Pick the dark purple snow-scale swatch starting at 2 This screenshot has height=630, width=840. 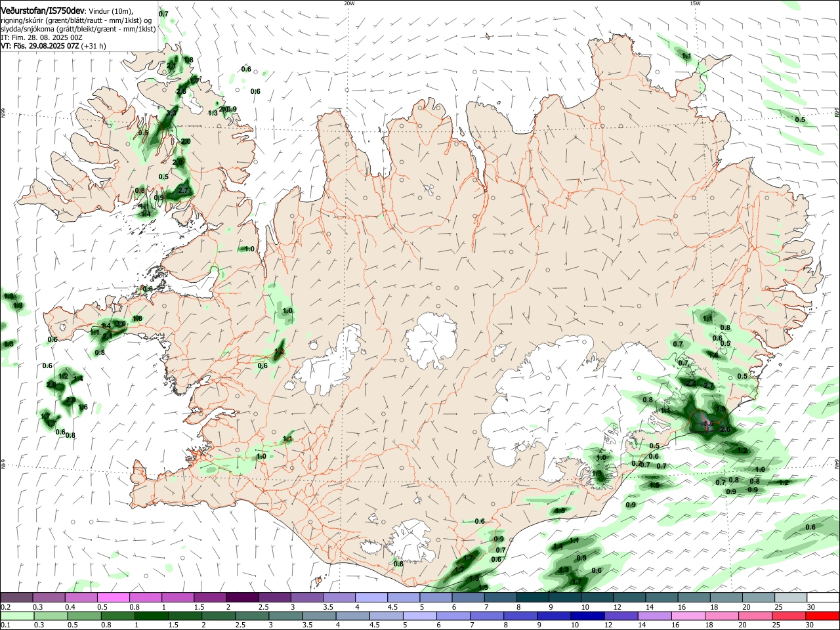coord(242,598)
